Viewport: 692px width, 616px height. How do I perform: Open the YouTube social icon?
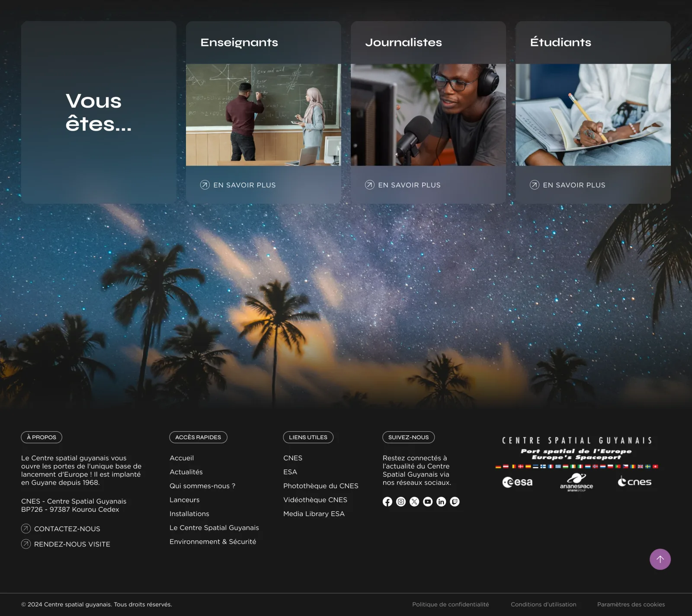coord(428,501)
